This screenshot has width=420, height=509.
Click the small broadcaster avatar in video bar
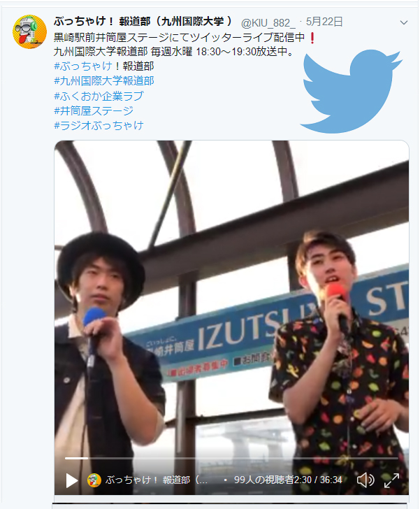tap(94, 480)
